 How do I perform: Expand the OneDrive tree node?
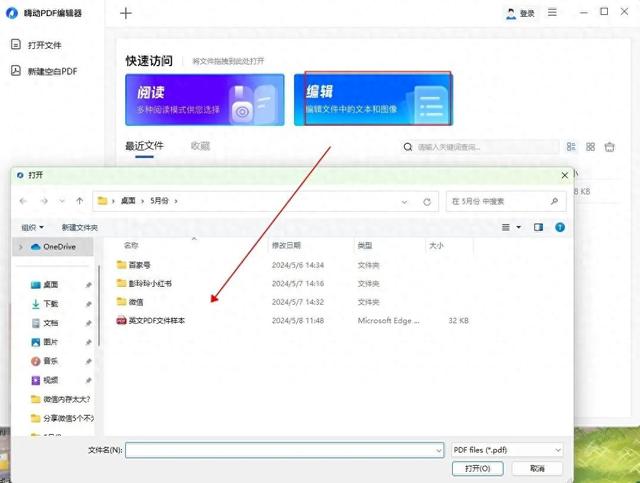(21, 247)
